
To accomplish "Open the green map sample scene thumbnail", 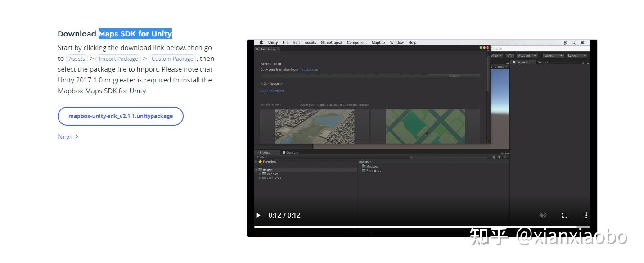I will point(425,127).
